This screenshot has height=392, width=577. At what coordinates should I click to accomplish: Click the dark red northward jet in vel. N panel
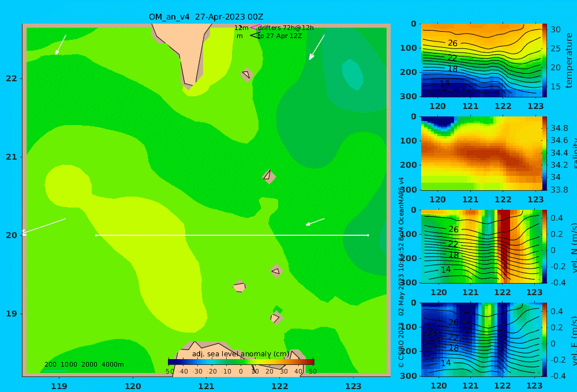pos(504,243)
